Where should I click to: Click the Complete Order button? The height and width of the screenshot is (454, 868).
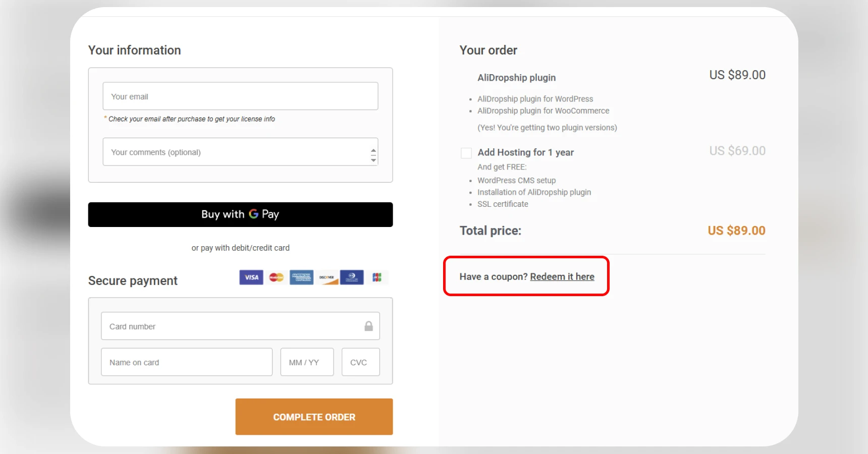314,417
